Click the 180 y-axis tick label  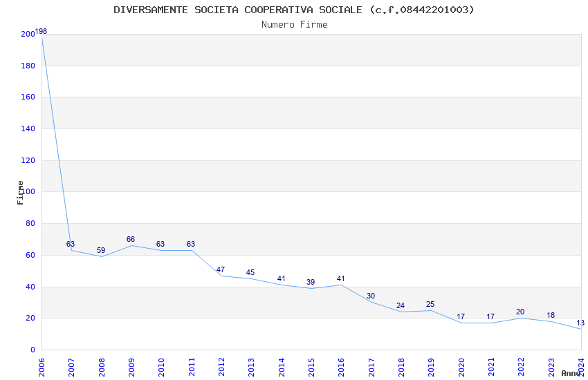pos(28,66)
